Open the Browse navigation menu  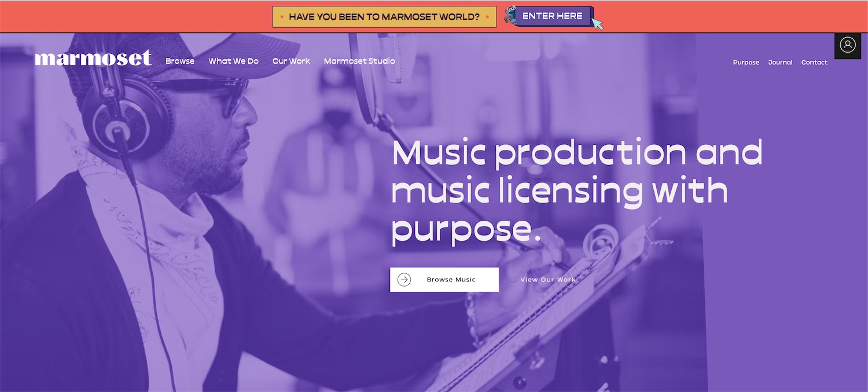(x=180, y=61)
